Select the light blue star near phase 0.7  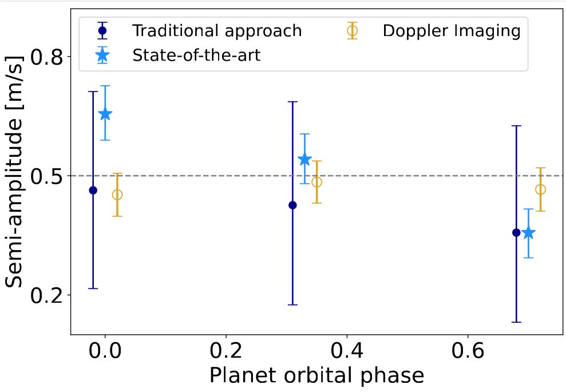pos(528,233)
